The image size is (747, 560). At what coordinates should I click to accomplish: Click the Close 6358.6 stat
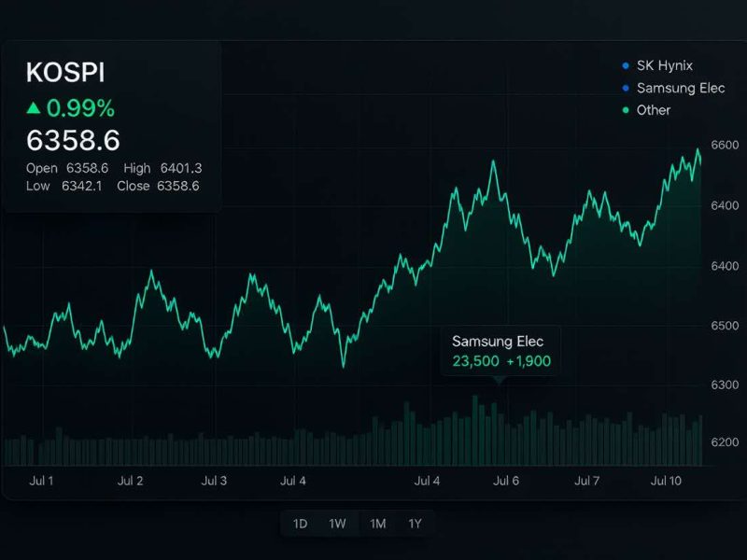[158, 186]
